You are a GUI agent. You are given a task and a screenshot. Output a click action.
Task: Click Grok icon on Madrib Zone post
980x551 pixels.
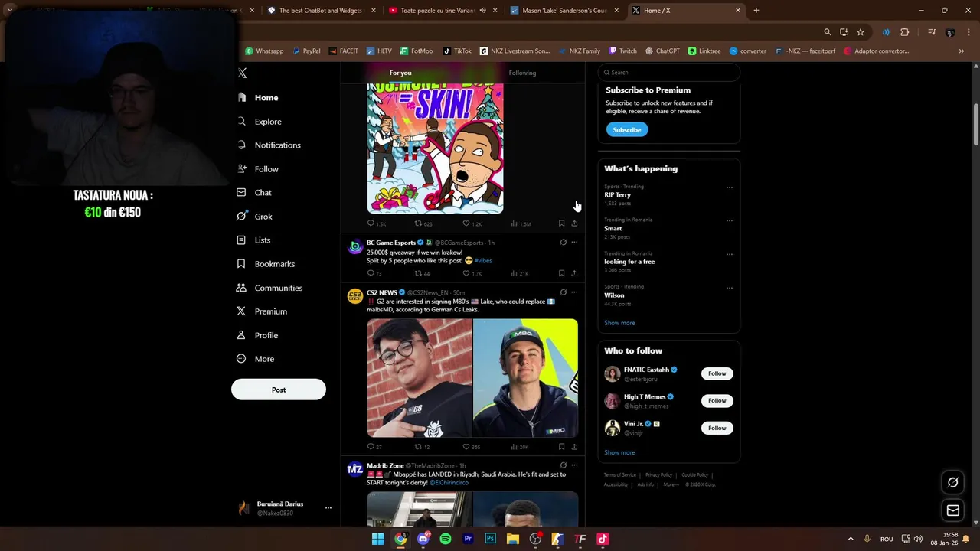tap(563, 465)
